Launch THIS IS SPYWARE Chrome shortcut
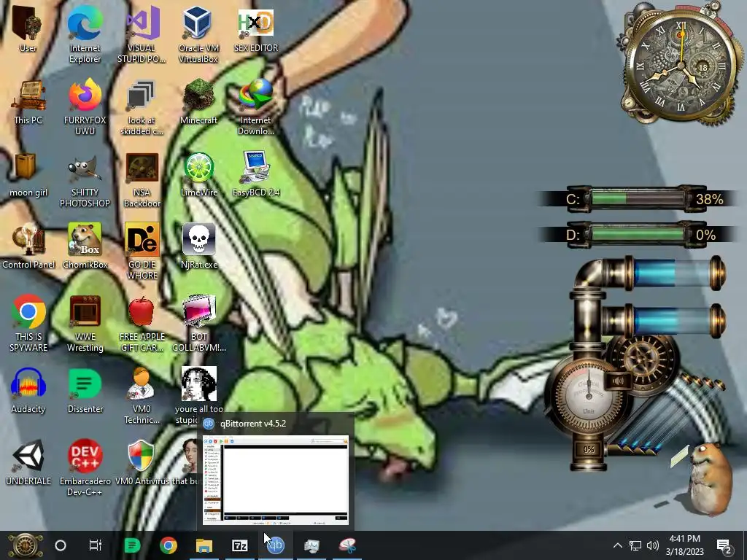 pyautogui.click(x=28, y=324)
